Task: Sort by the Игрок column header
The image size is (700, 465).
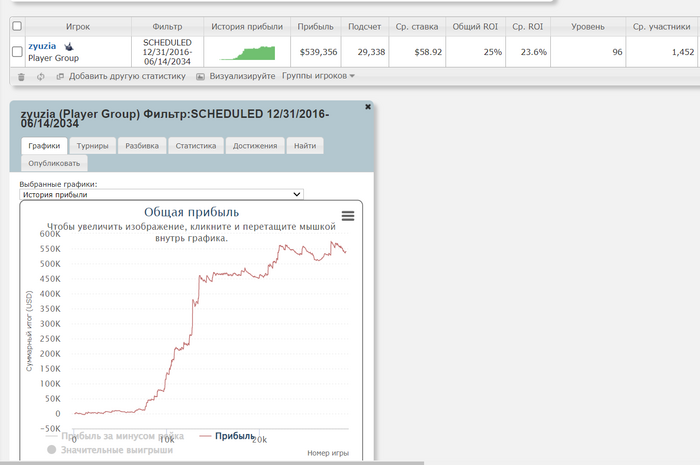Action: click(x=78, y=27)
